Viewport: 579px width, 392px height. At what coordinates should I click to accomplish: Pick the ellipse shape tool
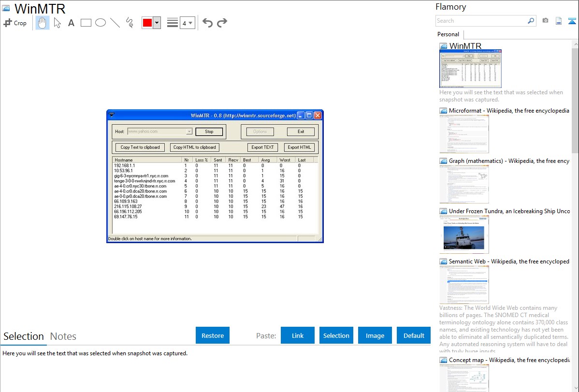tap(101, 23)
